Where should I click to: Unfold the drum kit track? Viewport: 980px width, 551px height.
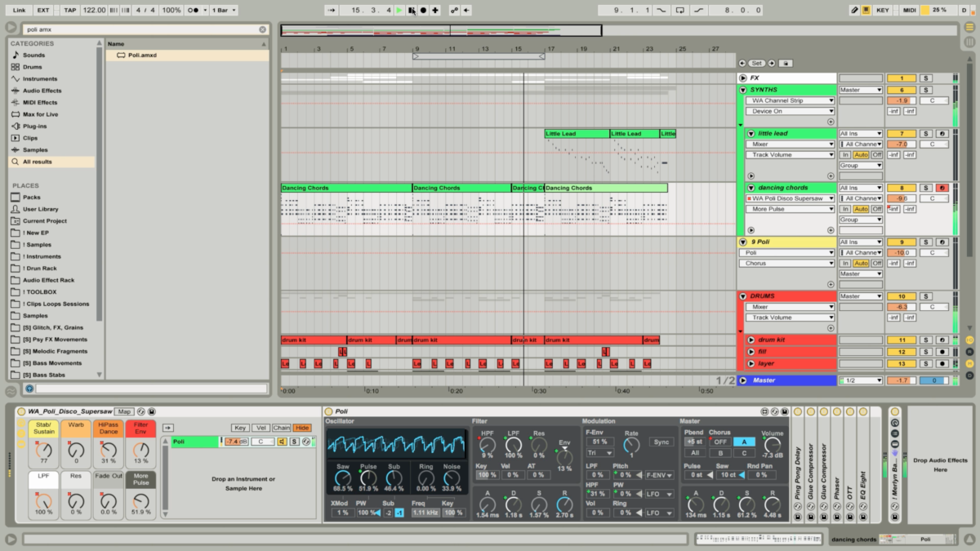point(751,340)
